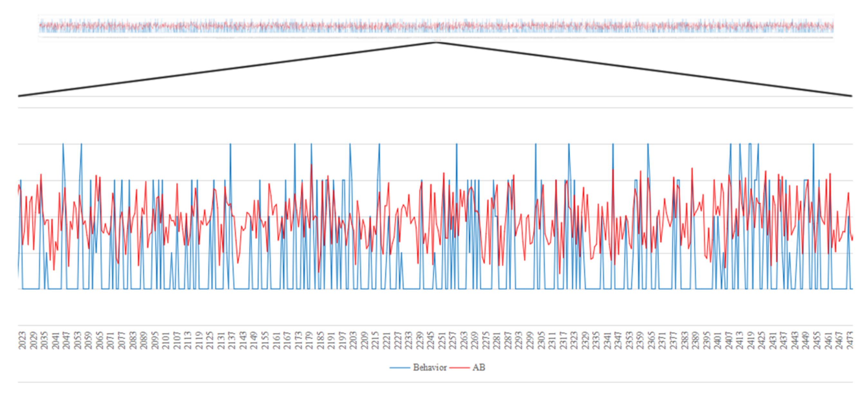868x395 pixels.
Task: Click the x-axis label 2455
Action: click(x=816, y=340)
